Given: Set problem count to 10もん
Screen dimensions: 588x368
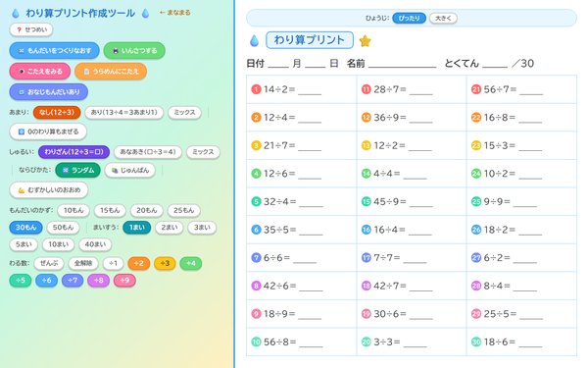Looking at the screenshot, I should tap(73, 210).
